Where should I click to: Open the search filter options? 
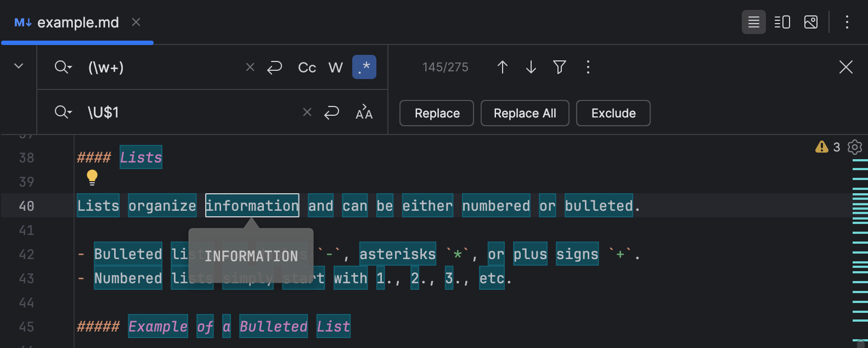pyautogui.click(x=559, y=68)
